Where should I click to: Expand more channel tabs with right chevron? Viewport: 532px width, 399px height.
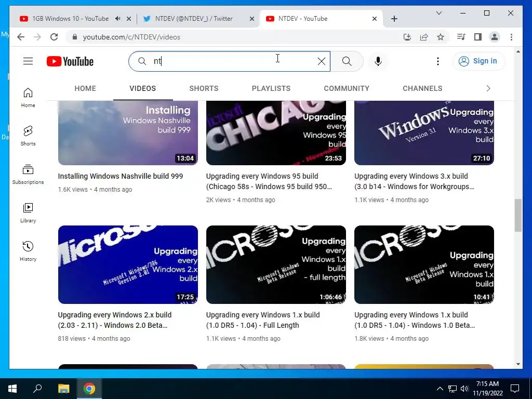click(488, 88)
